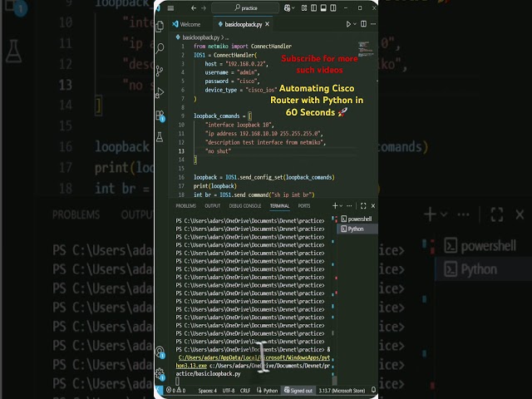532x399 pixels.
Task: Switch to the PORTS panel tab
Action: coord(304,206)
